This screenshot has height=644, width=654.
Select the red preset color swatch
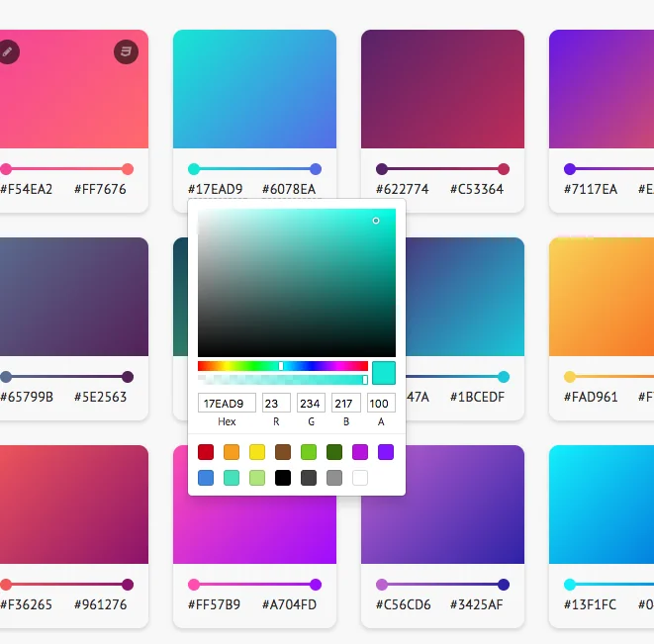[x=206, y=452]
